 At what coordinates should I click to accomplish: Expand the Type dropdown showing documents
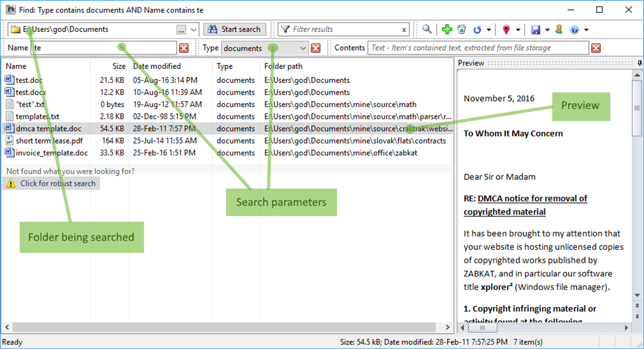[x=303, y=47]
